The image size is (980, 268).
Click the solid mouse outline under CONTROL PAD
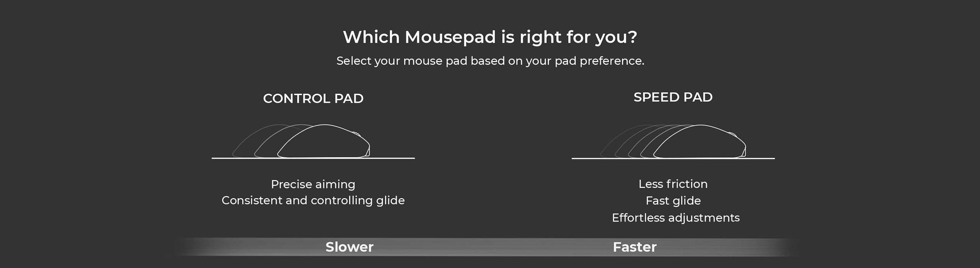tap(324, 141)
